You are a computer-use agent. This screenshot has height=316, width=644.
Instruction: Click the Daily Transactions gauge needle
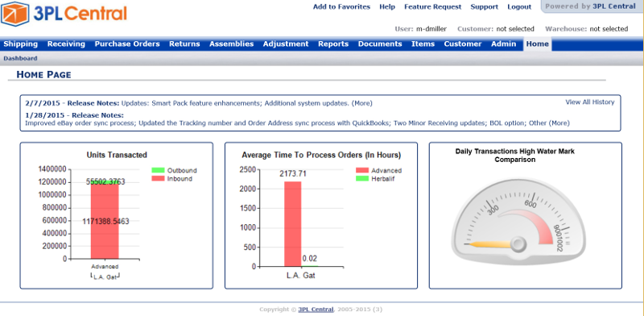[489, 245]
